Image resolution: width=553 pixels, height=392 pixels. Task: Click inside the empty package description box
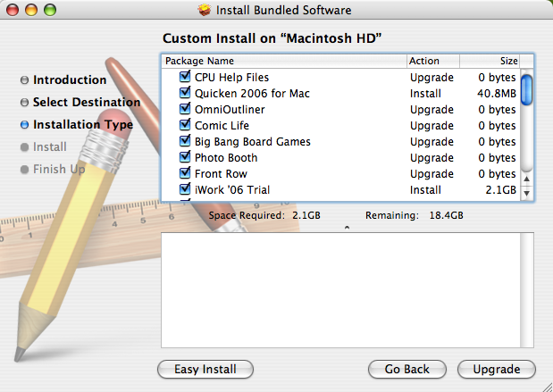[x=340, y=290]
